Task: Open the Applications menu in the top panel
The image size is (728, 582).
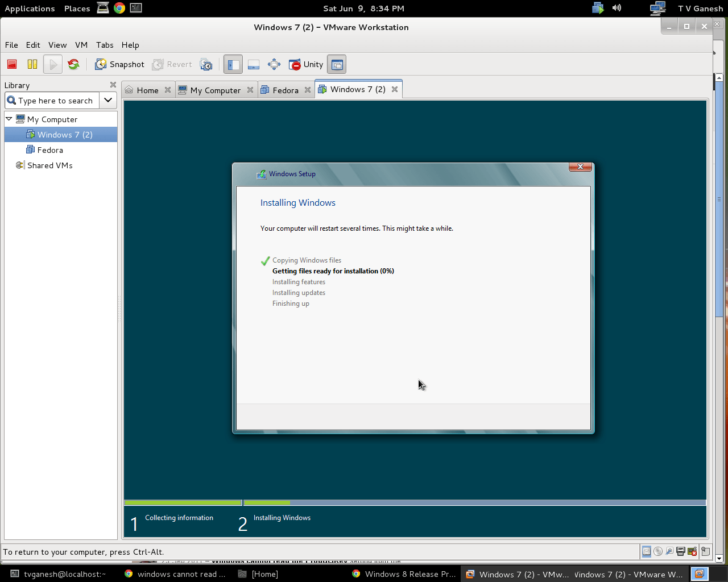Action: point(30,9)
